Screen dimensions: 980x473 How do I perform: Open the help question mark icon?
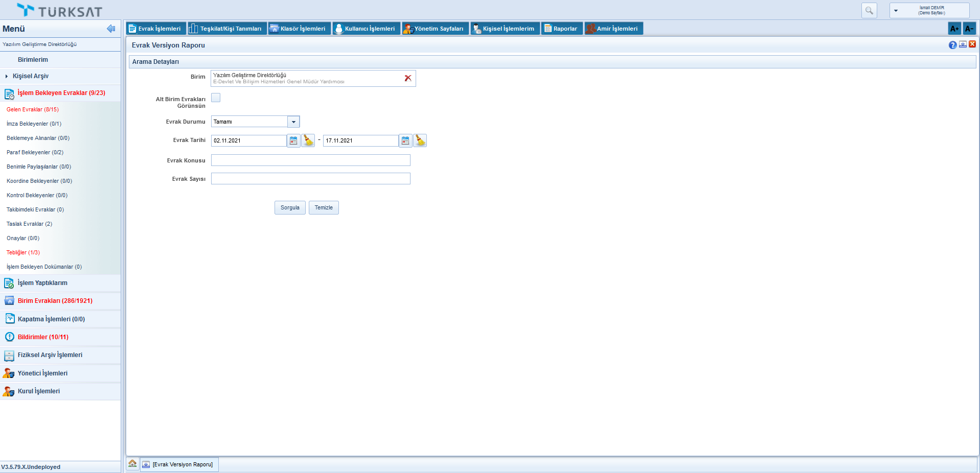[953, 45]
